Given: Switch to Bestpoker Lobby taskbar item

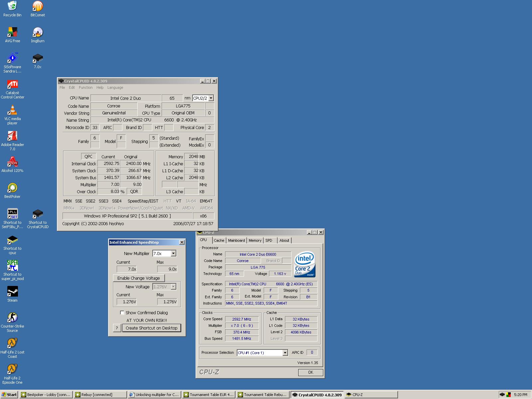Looking at the screenshot, I should [x=46, y=395].
